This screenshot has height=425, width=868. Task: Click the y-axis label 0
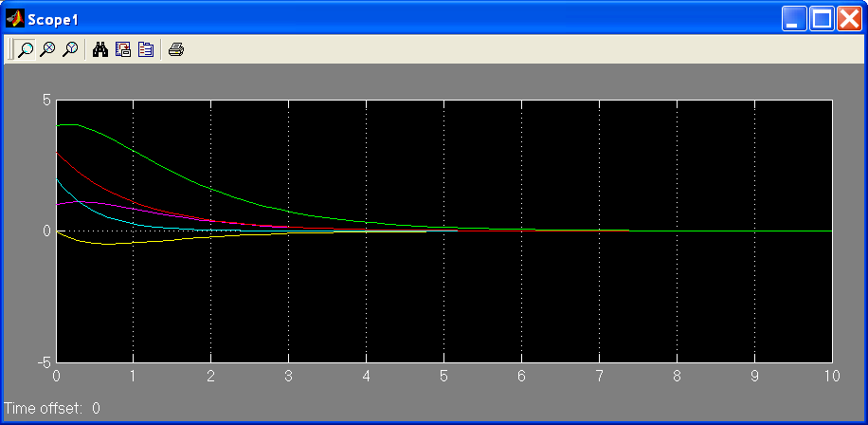coord(46,231)
